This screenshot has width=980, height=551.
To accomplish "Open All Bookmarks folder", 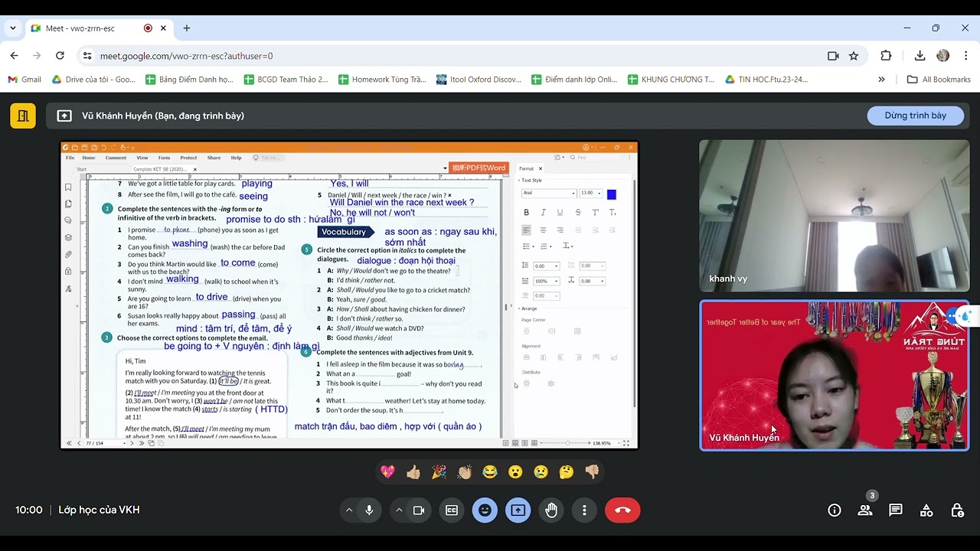I will tap(939, 79).
